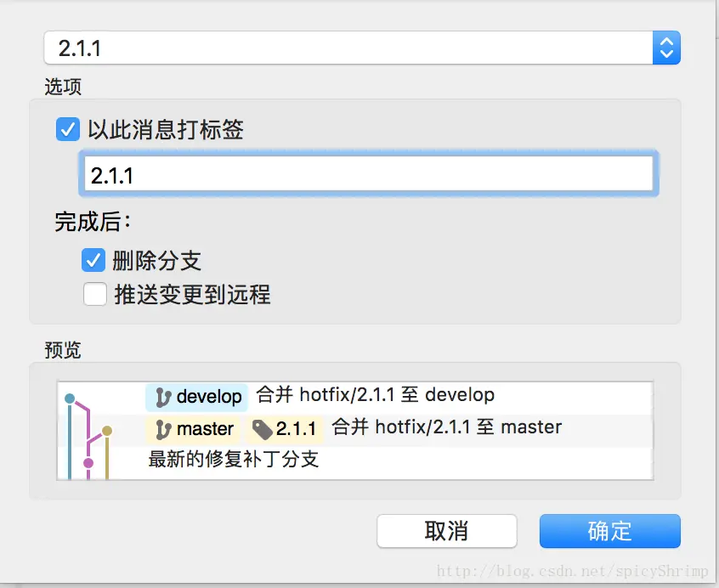Click the 以此消息打标签 label text
The image size is (719, 588).
166,130
